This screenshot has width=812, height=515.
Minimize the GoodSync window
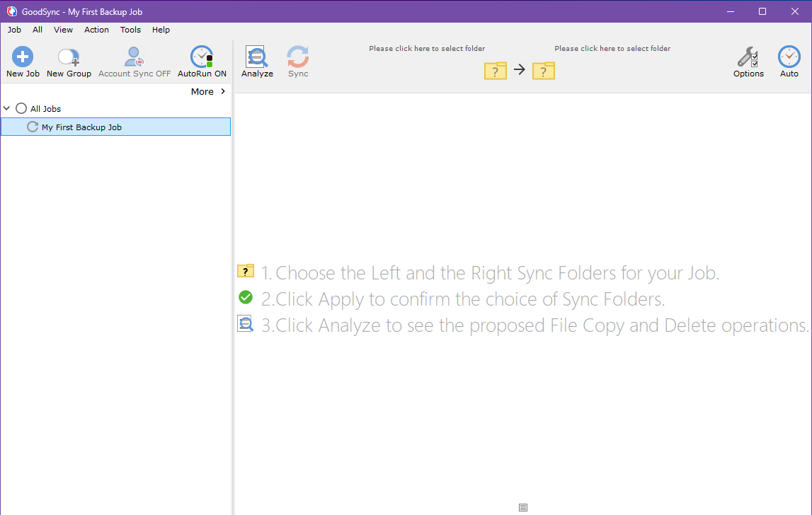pyautogui.click(x=731, y=11)
